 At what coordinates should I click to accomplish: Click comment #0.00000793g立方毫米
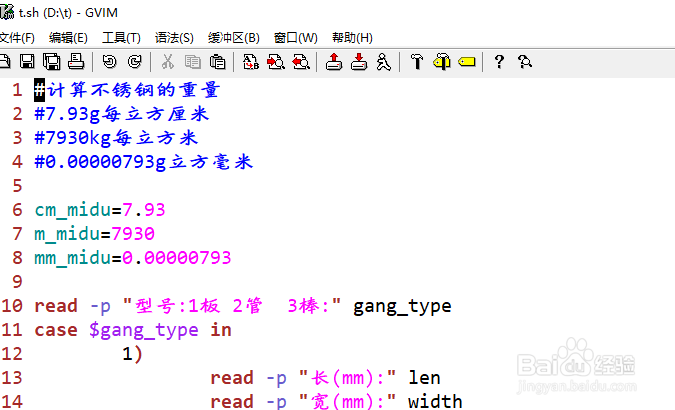click(144, 162)
